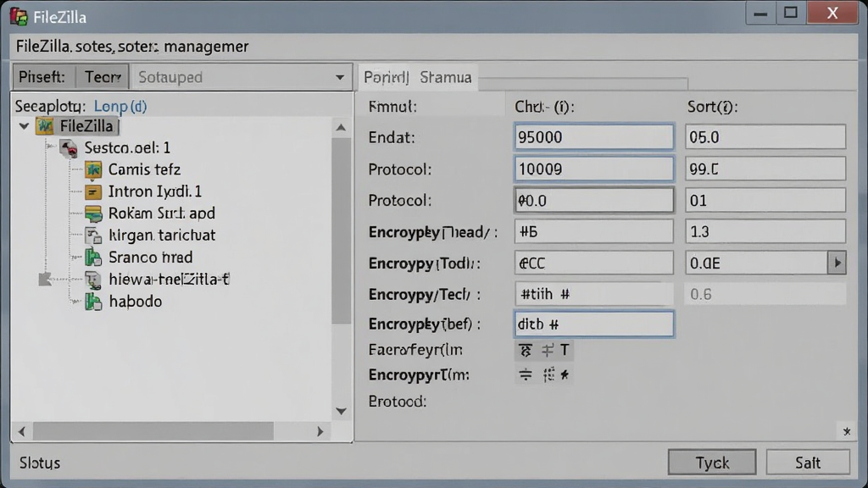Click the small asterisk above the Salt button
The height and width of the screenshot is (488, 868).
coord(847,431)
